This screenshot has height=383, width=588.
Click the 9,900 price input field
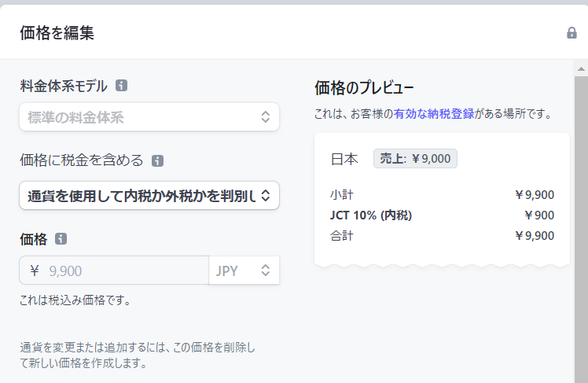tap(122, 271)
